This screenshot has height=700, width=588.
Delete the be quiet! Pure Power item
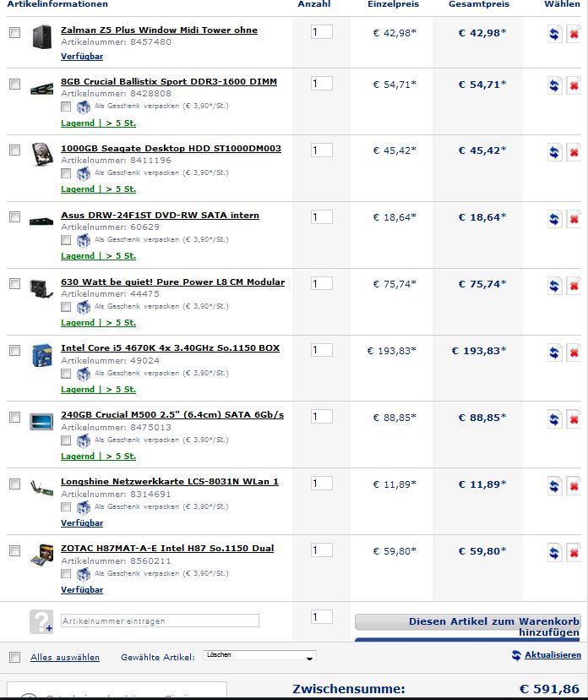(x=574, y=286)
